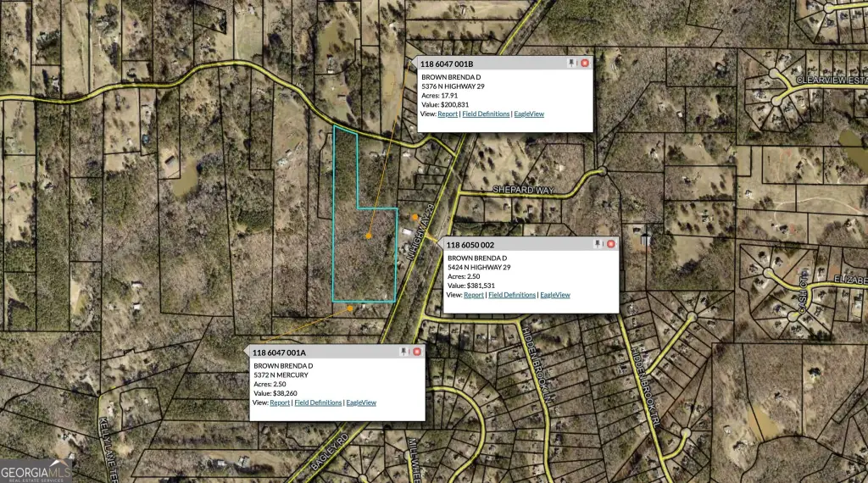Viewport: 868px width, 483px height.
Task: Open EagleView for 5424 N Highway 29
Action: point(555,295)
